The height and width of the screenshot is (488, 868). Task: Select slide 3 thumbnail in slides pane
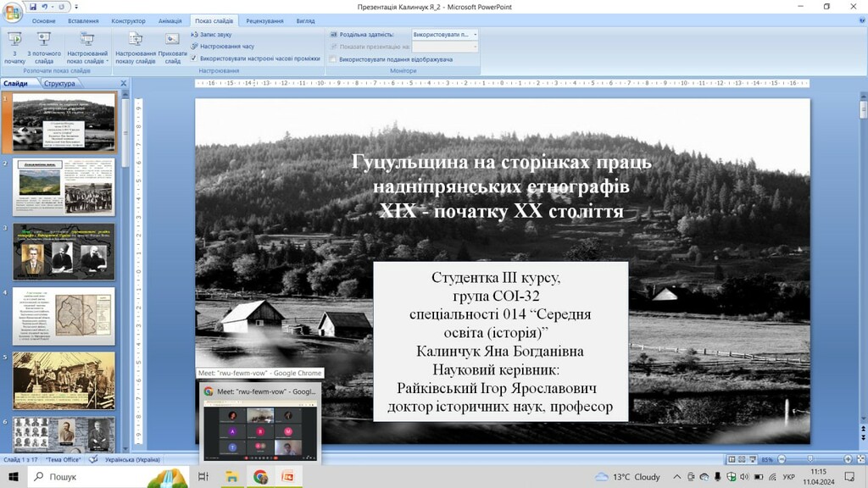pos(64,252)
